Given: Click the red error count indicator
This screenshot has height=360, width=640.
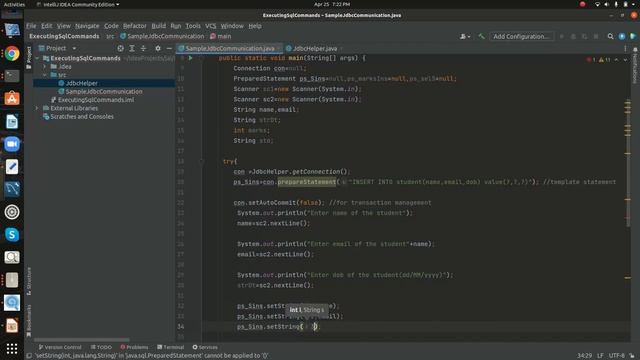Looking at the screenshot, I should [x=591, y=60].
